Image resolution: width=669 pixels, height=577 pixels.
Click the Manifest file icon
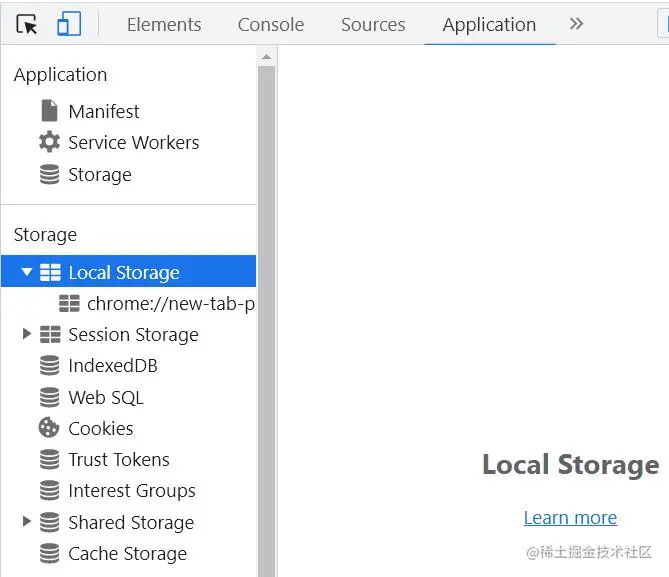49,111
